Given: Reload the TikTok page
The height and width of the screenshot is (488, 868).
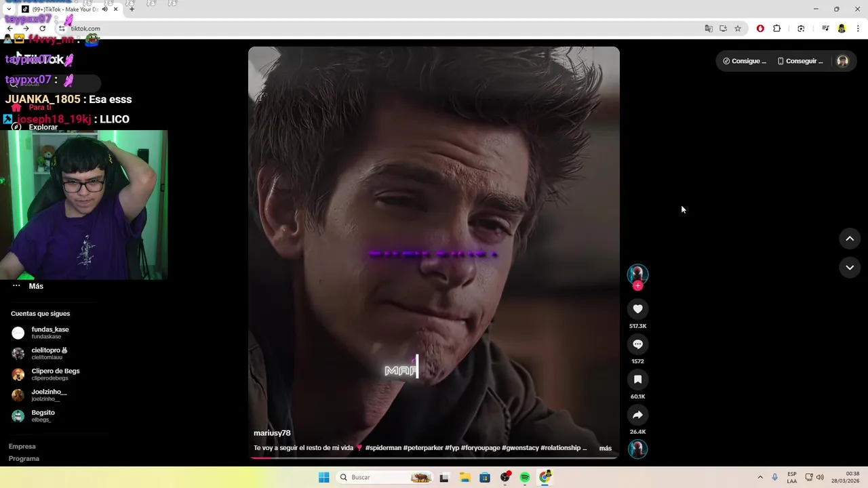Looking at the screenshot, I should 42,28.
